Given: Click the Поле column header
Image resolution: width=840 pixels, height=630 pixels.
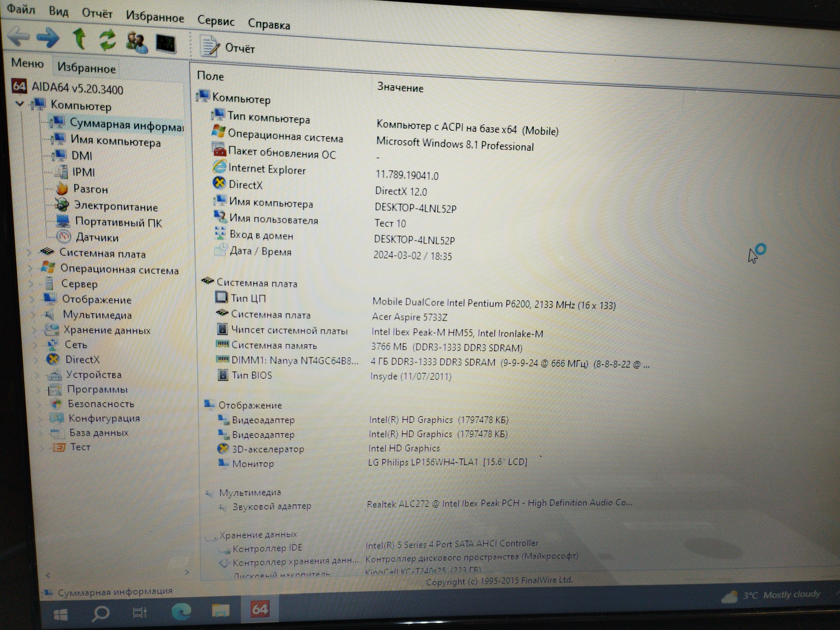Looking at the screenshot, I should pos(210,76).
